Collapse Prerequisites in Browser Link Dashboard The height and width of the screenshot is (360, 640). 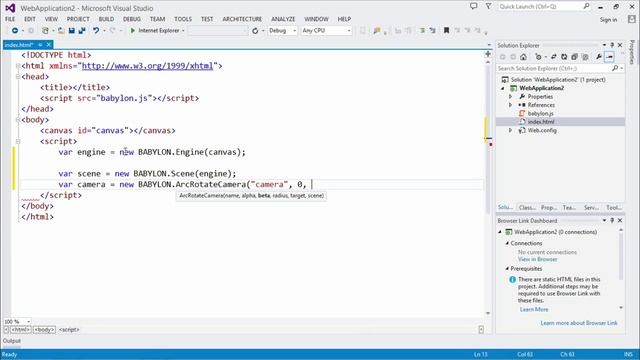point(507,269)
